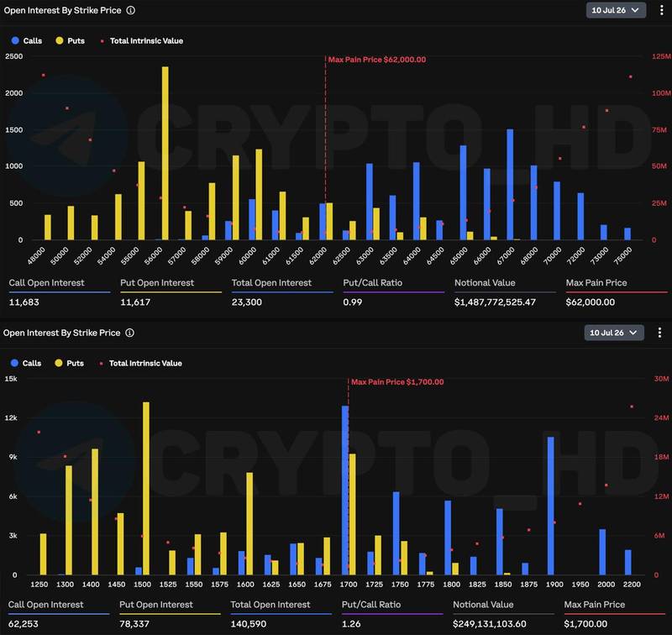Toggle Total Intrinsic Value in the top chart legend
672x635 pixels.
coord(142,40)
